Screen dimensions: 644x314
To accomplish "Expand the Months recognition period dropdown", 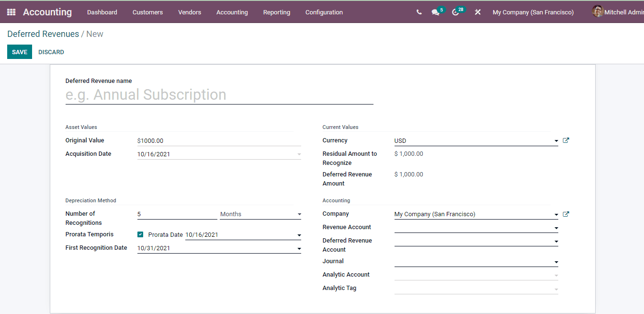I will [x=299, y=214].
